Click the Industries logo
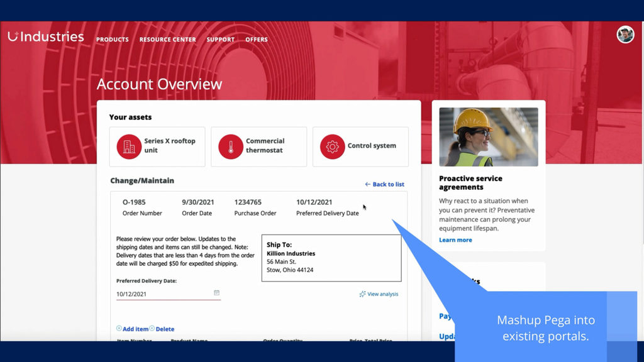Viewport: 644px width, 362px height. (x=45, y=36)
